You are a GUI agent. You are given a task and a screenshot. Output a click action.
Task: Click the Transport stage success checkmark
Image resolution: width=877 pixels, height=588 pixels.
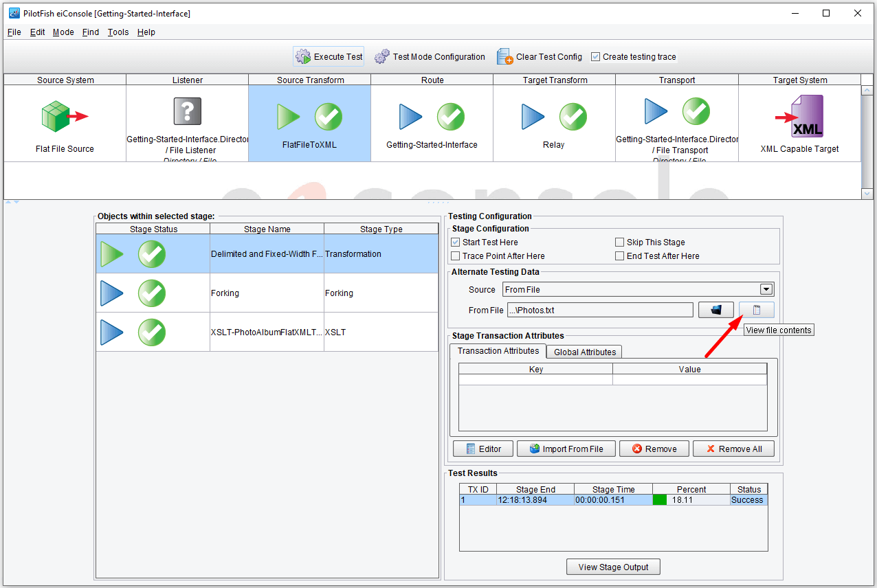tap(696, 111)
